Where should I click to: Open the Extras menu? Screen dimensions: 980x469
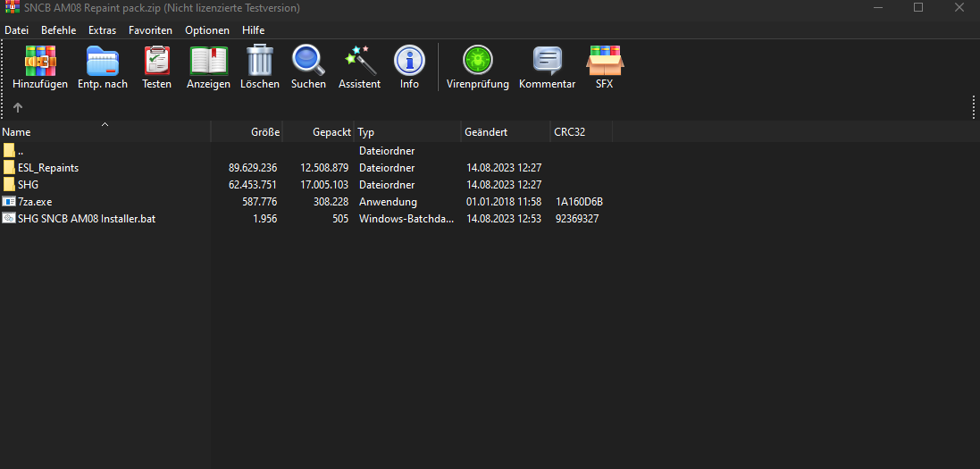point(103,30)
